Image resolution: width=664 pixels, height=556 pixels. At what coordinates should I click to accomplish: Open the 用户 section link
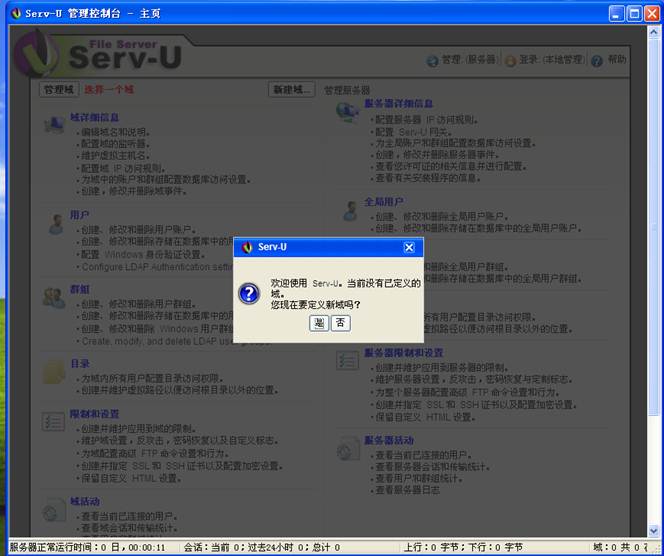(80, 215)
